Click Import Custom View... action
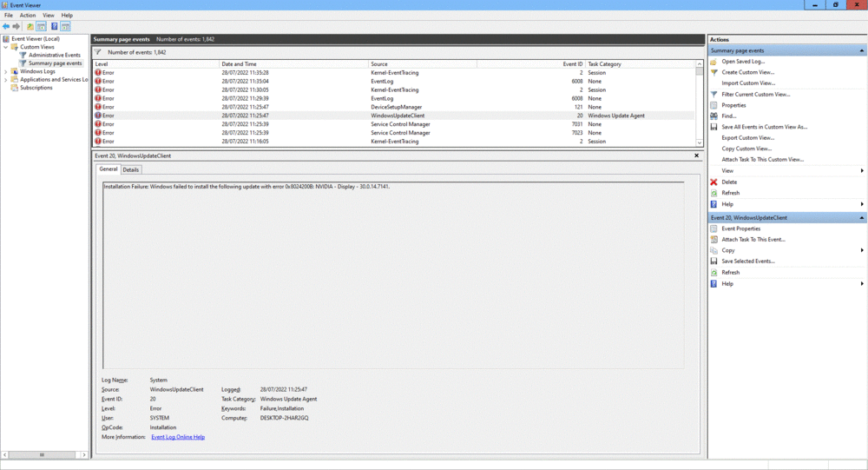The image size is (868, 470). (x=748, y=83)
